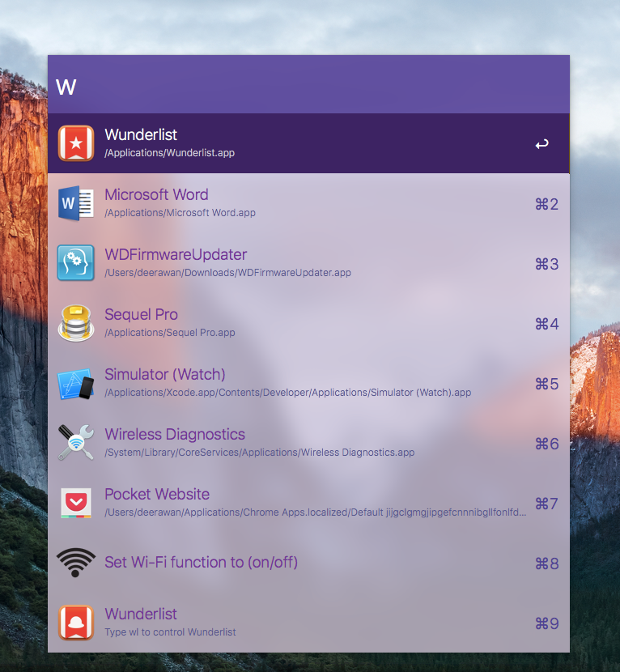
Task: Open the Pocket Website result title
Action: [x=157, y=494]
